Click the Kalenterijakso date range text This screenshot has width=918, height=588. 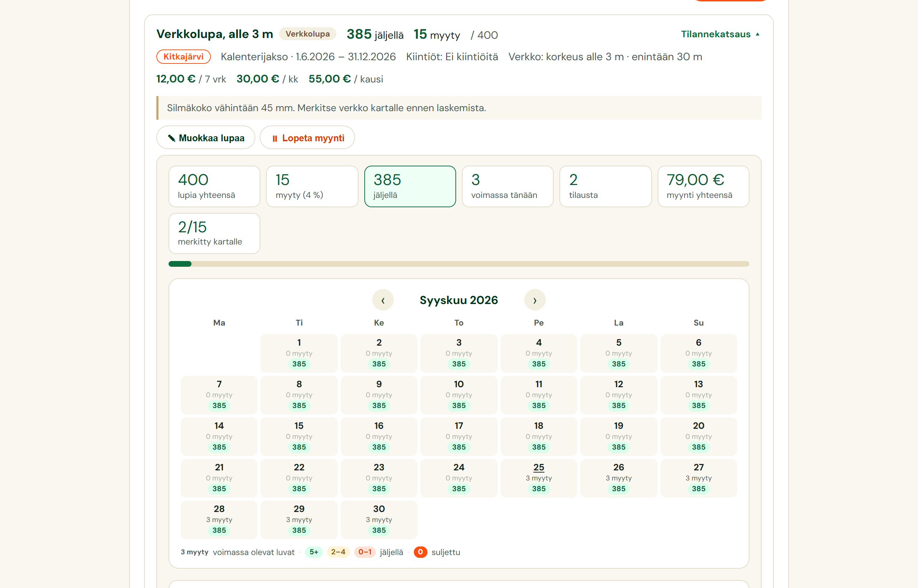point(308,57)
